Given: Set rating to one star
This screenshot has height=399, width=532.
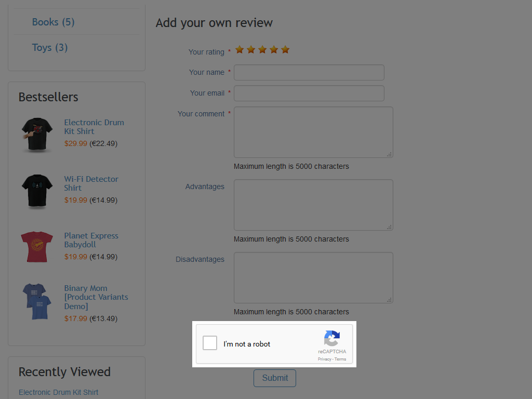Looking at the screenshot, I should [240, 50].
